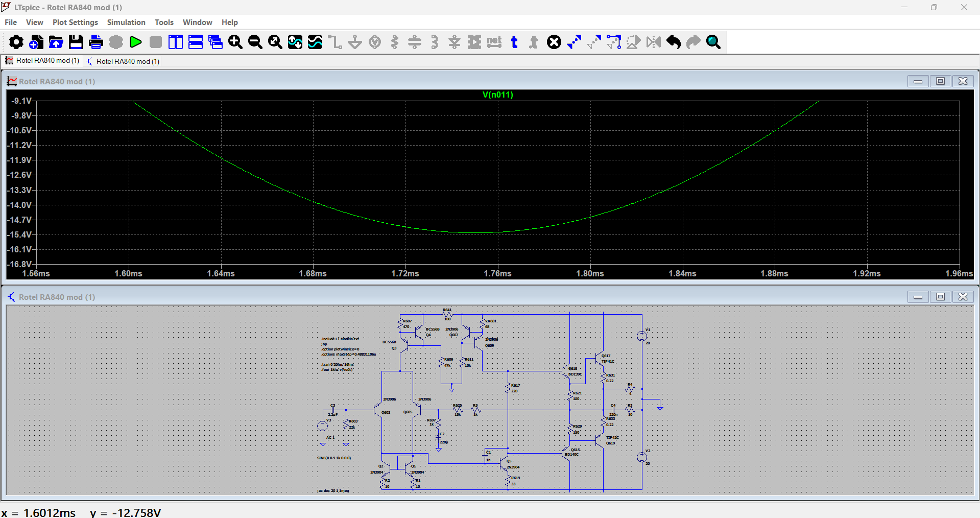
Task: Open the Plot Settings menu
Action: (75, 22)
